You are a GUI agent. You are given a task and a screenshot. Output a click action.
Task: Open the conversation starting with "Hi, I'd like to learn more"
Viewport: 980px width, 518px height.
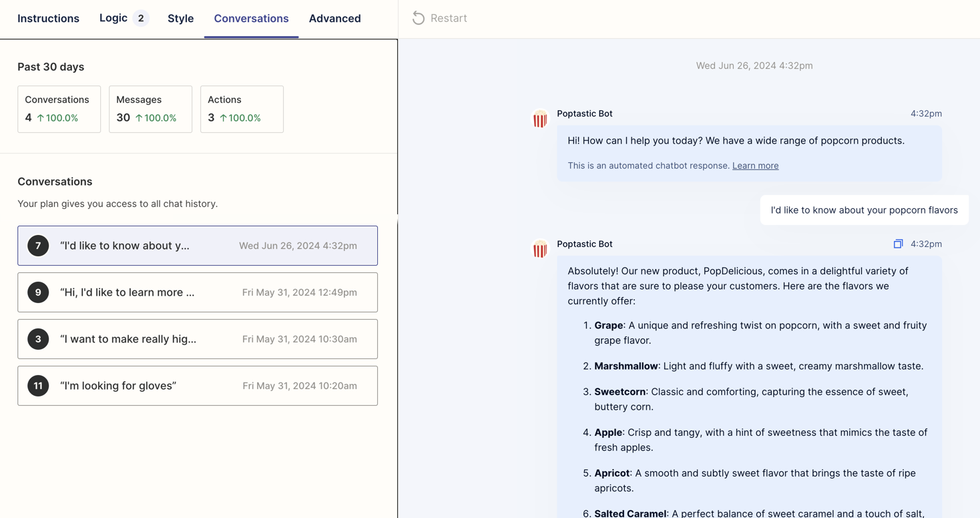pos(198,292)
